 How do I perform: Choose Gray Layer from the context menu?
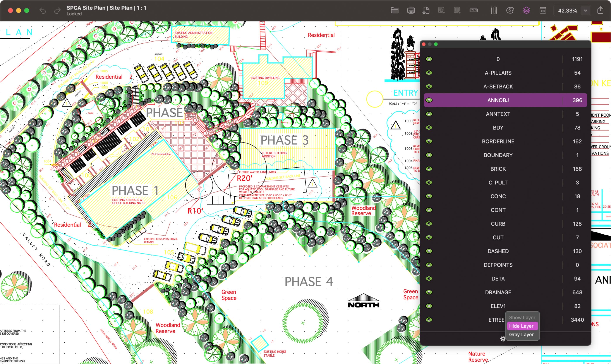[522, 334]
